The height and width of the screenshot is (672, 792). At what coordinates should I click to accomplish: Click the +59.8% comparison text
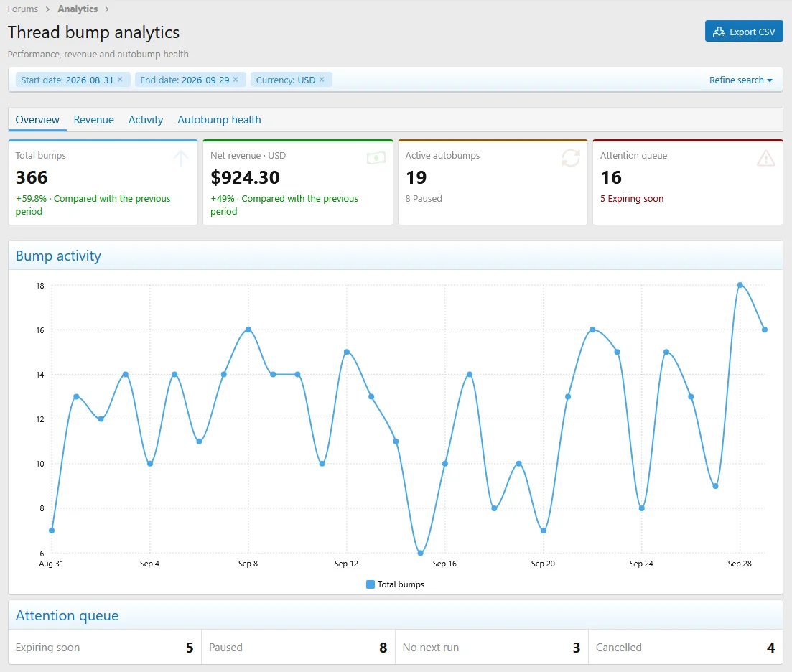[93, 205]
